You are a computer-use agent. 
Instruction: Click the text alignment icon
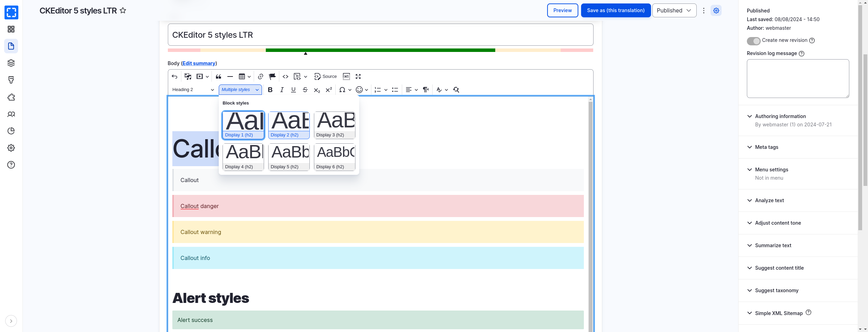(x=409, y=90)
